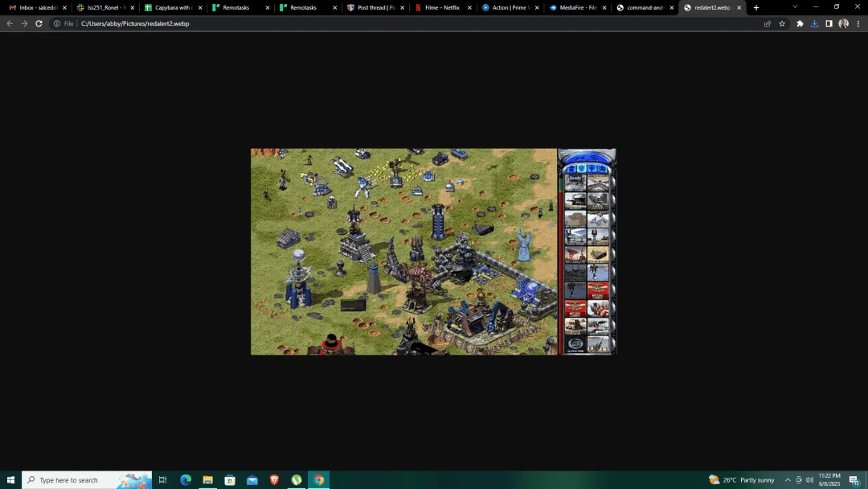View site information next to File label

(x=56, y=24)
